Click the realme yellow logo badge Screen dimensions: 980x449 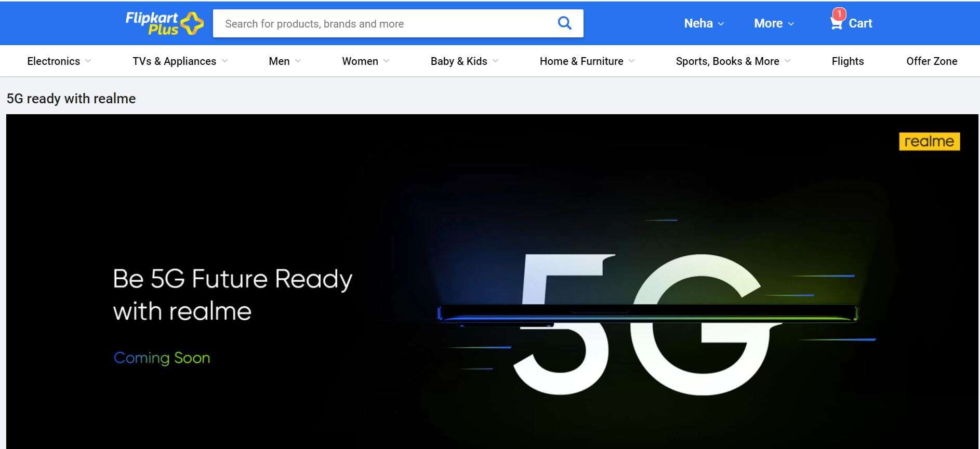(929, 142)
